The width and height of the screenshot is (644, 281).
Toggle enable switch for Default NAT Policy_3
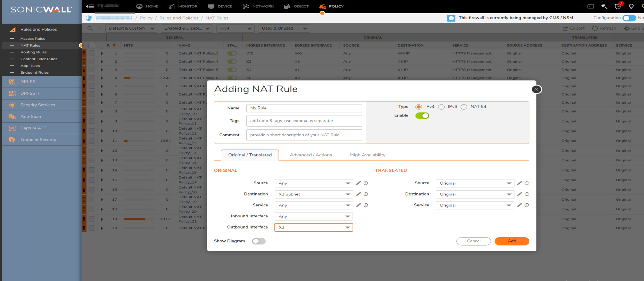(x=232, y=53)
